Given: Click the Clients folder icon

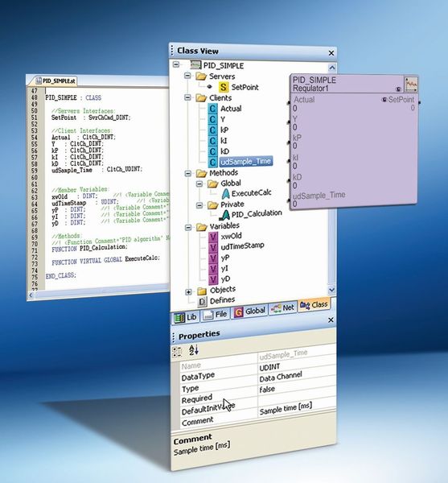Looking at the screenshot, I should [201, 97].
